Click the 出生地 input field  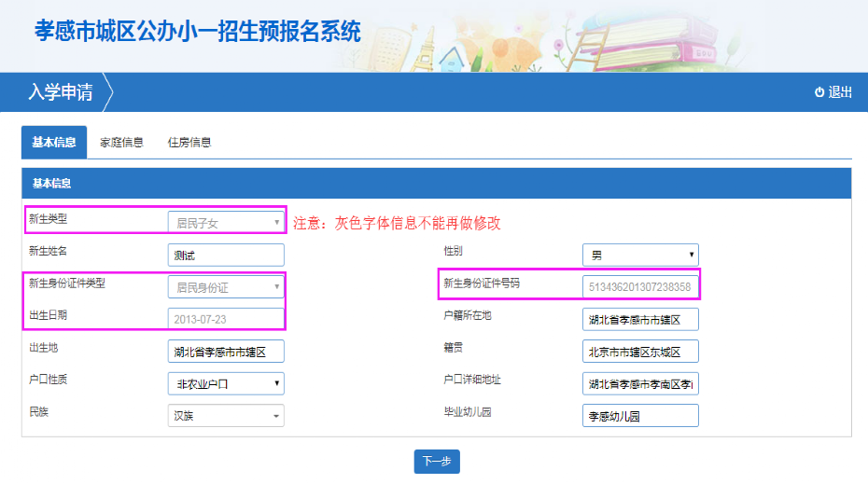coord(226,352)
